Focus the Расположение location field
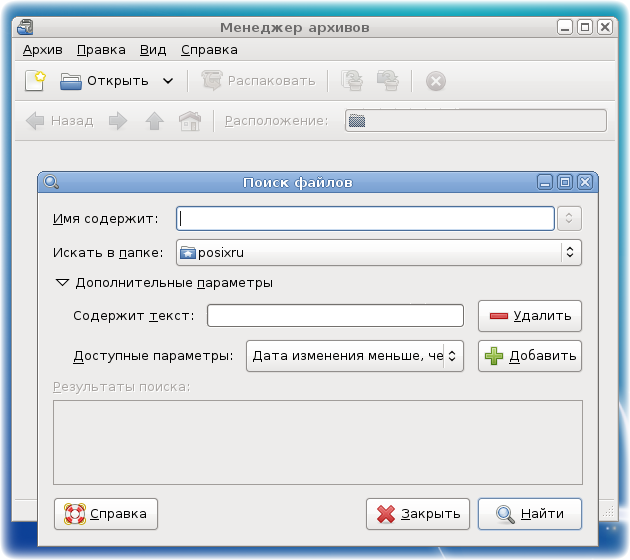This screenshot has height=560, width=630. [476, 121]
